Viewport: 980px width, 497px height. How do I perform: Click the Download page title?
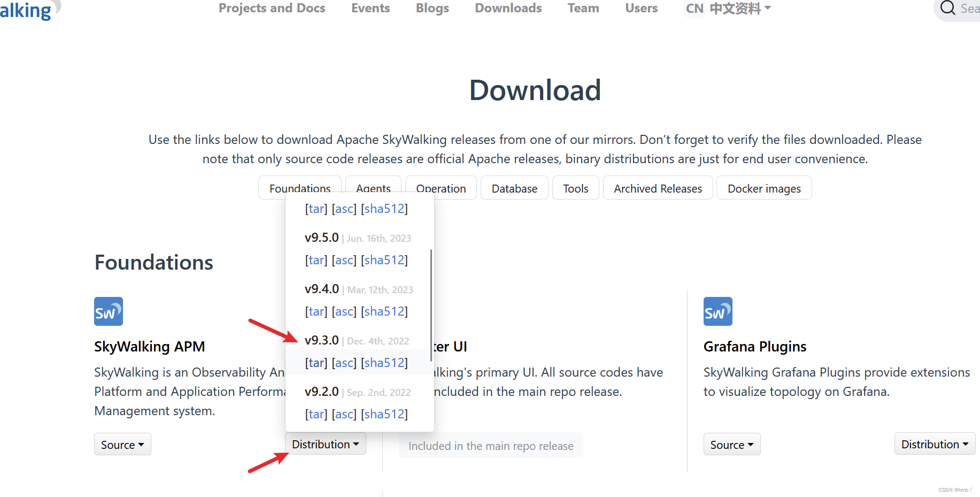coord(535,90)
